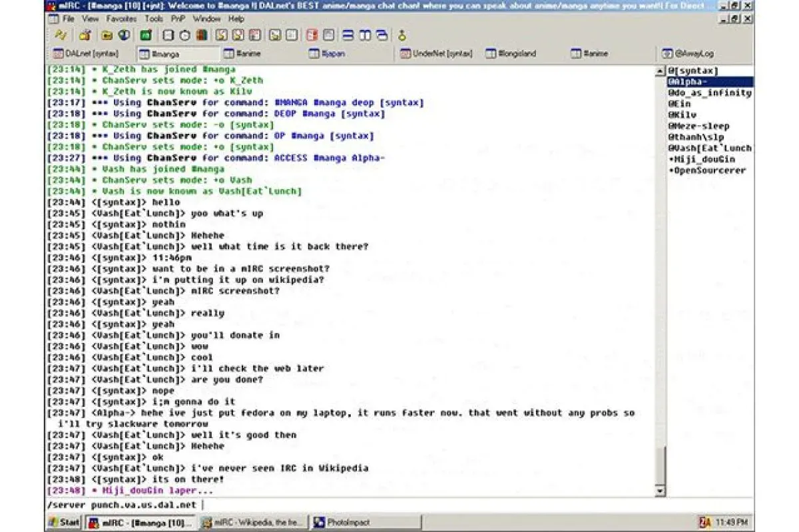799x532 pixels.
Task: Click the yellow About mIRC toolbar icon
Action: pyautogui.click(x=402, y=35)
